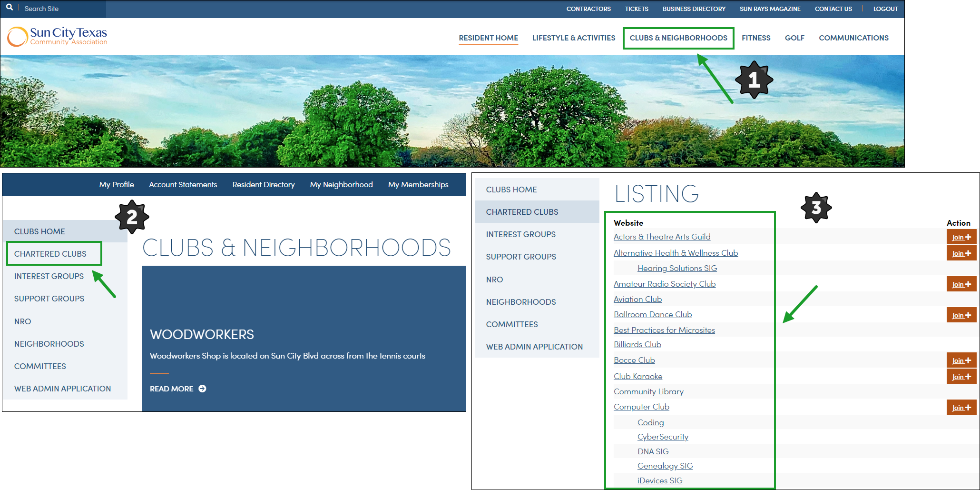
Task: Open Club Karaoke link
Action: [x=638, y=376]
